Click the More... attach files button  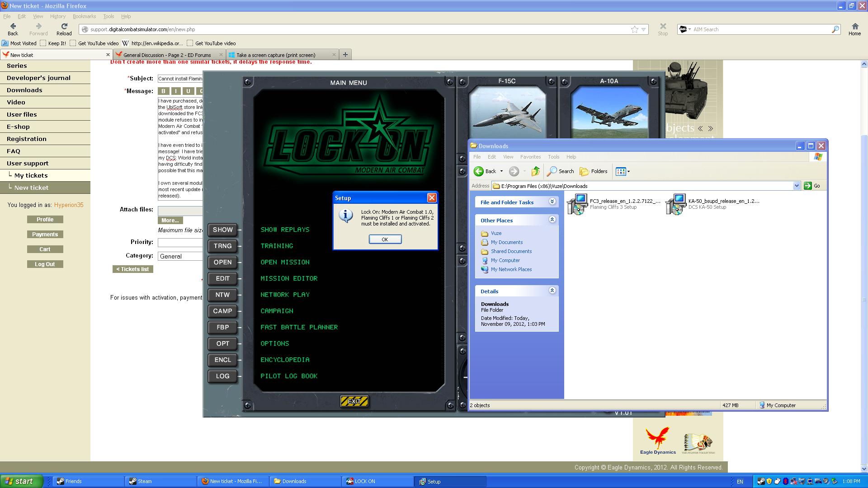tap(170, 220)
